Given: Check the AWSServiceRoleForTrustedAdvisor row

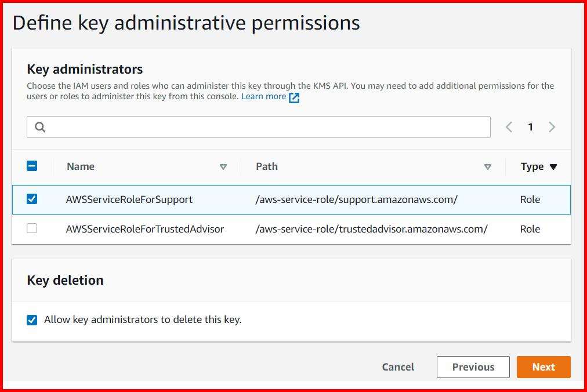Looking at the screenshot, I should pos(32,228).
